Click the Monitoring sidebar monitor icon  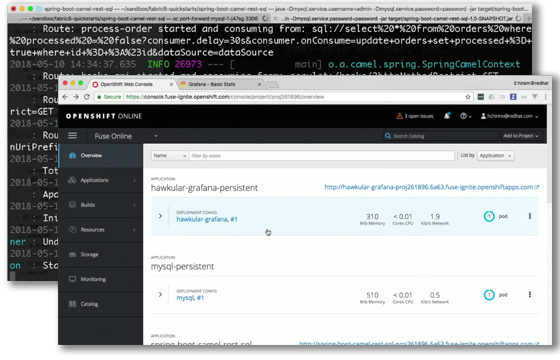pyautogui.click(x=72, y=279)
